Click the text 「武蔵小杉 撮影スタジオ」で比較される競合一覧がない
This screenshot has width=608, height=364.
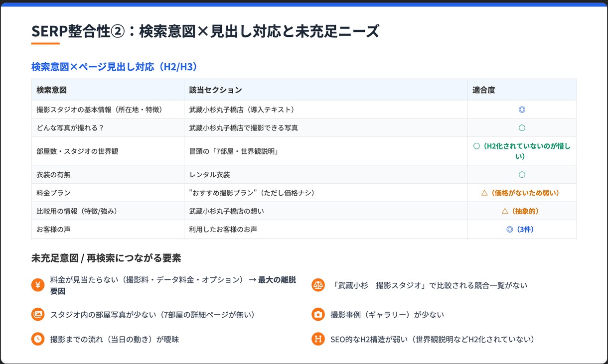coord(429,285)
